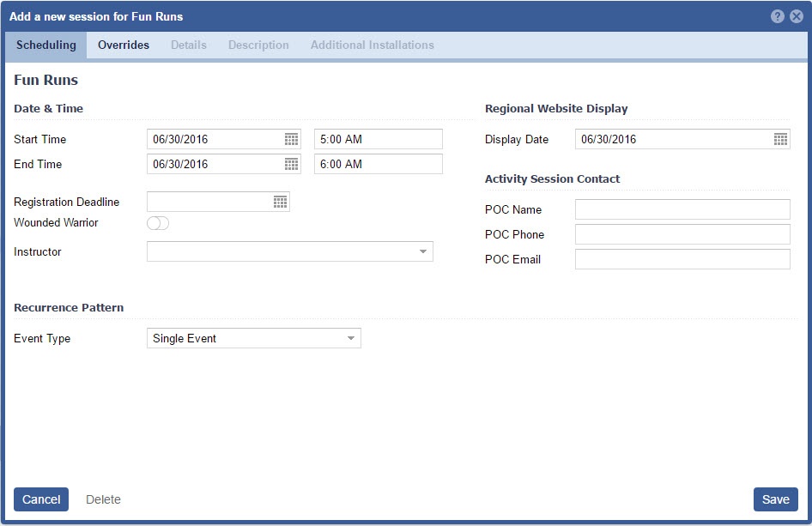Viewport: 812px width, 526px height.
Task: Click the Delete link
Action: coord(103,499)
